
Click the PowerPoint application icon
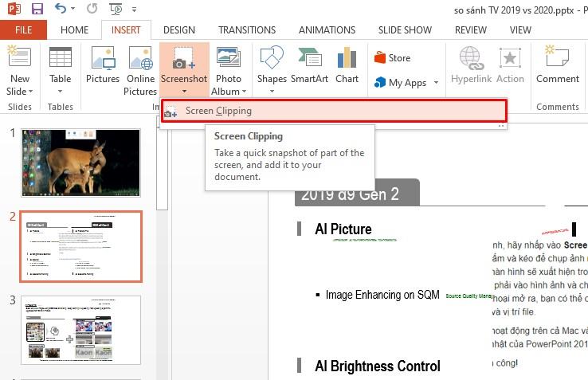point(14,8)
